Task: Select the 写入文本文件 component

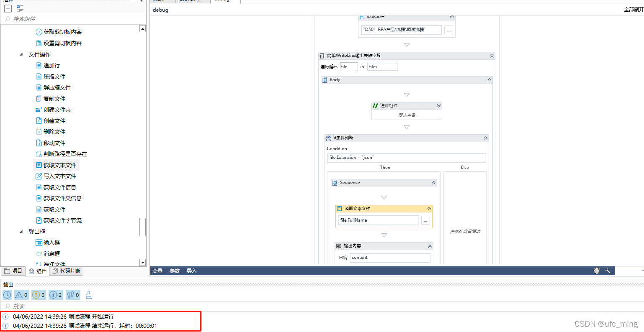Action: [56, 176]
